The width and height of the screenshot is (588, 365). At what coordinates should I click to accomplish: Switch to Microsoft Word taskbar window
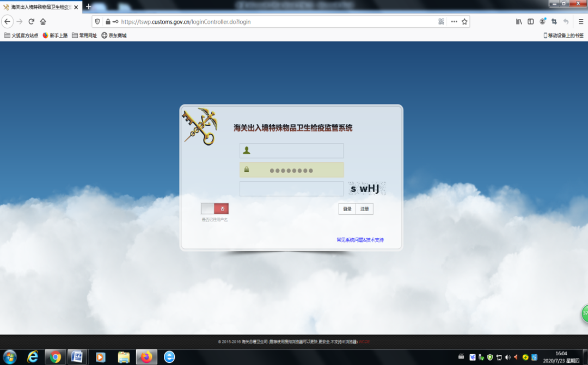pos(77,357)
